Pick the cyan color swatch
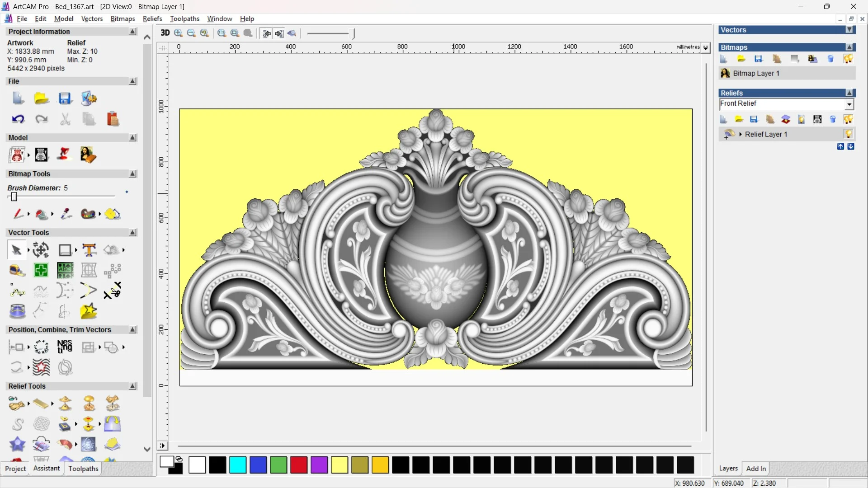868x488 pixels. [x=238, y=465]
